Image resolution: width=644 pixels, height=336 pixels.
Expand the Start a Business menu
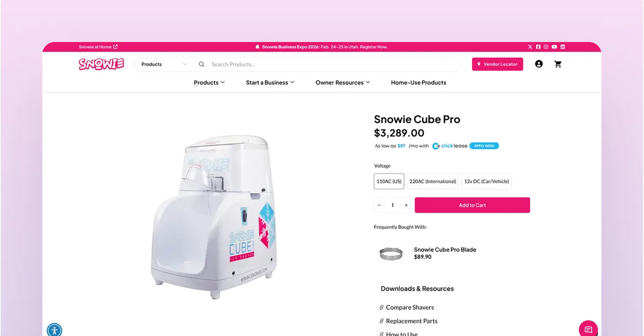tap(270, 82)
